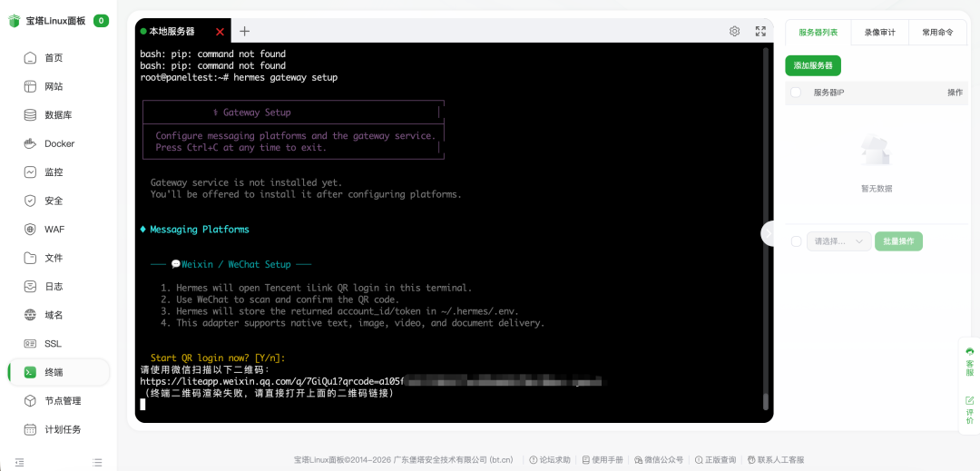980x471 pixels.
Task: Open the 微信公众号 footer link
Action: (x=659, y=460)
